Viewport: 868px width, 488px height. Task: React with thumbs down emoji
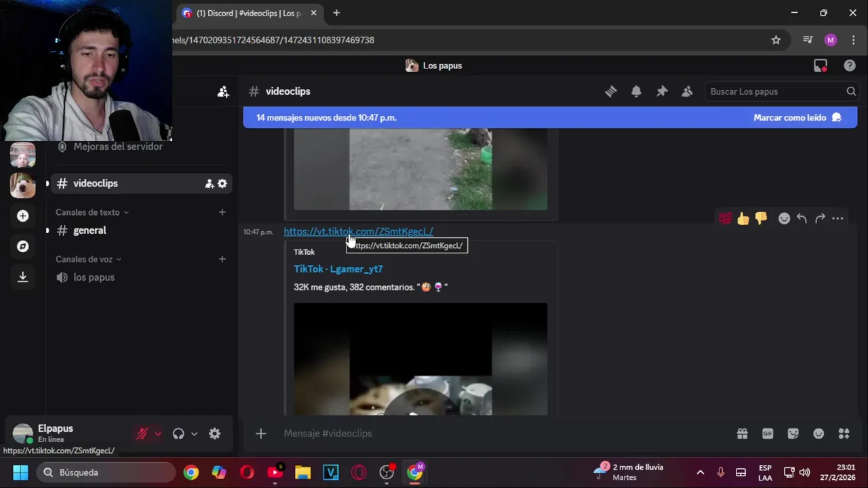click(x=761, y=218)
